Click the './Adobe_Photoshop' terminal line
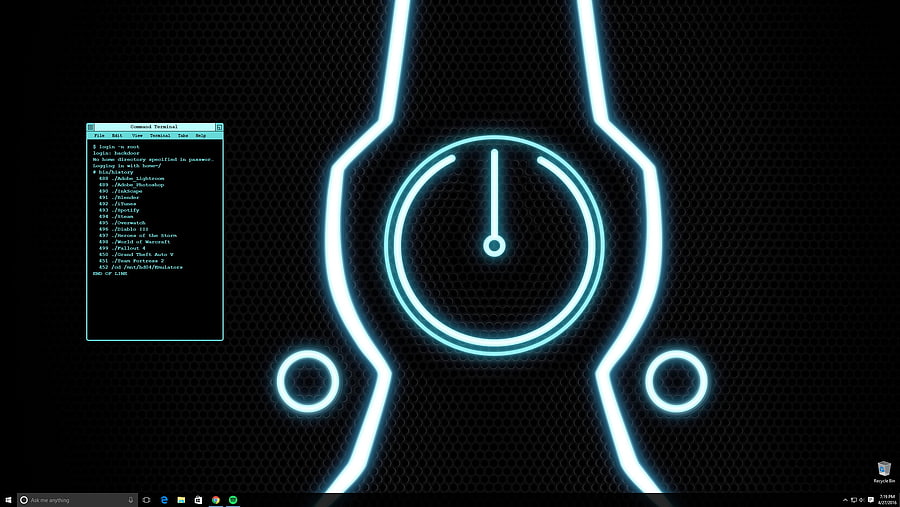The image size is (900, 507). [x=131, y=185]
